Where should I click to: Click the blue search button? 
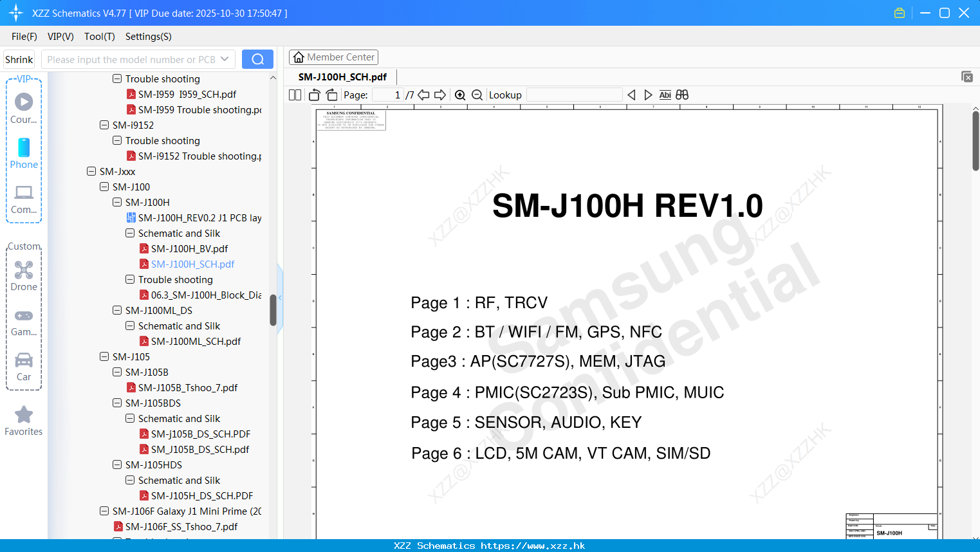point(257,59)
